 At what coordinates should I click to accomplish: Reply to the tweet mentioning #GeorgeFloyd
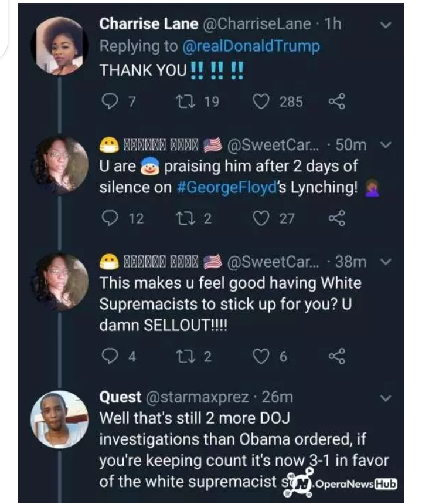[x=110, y=219]
